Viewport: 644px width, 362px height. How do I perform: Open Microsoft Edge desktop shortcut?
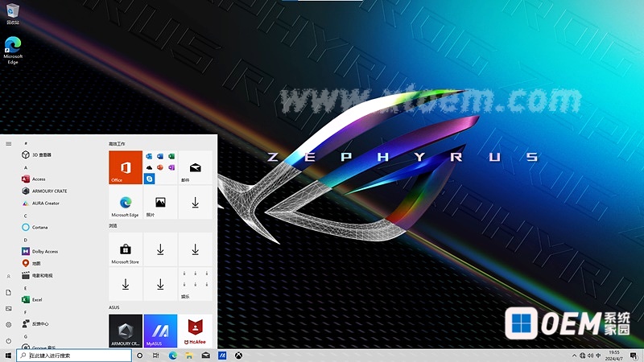point(13,50)
